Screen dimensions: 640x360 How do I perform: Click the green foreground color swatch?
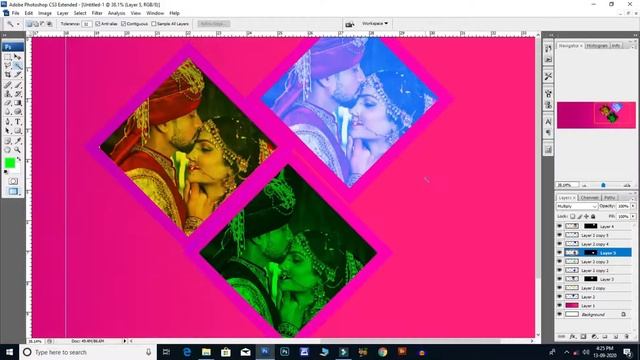tap(9, 163)
